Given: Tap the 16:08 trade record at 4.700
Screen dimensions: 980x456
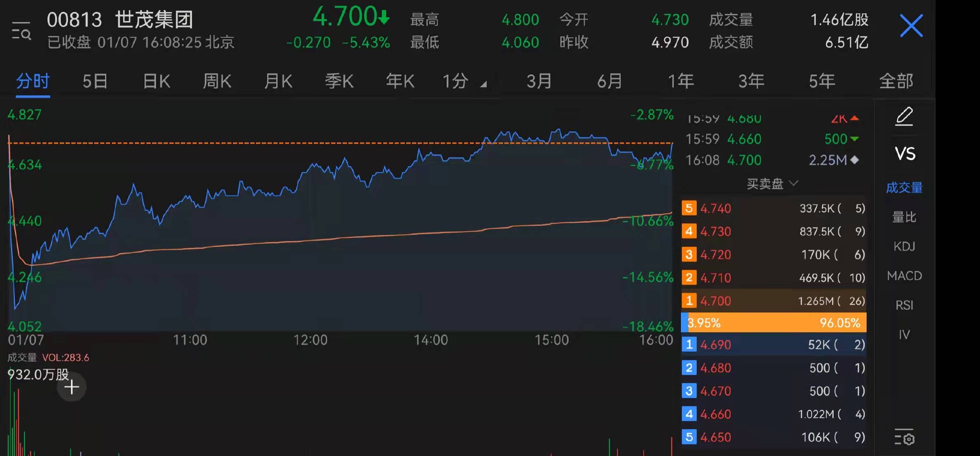Looking at the screenshot, I should click(x=772, y=160).
